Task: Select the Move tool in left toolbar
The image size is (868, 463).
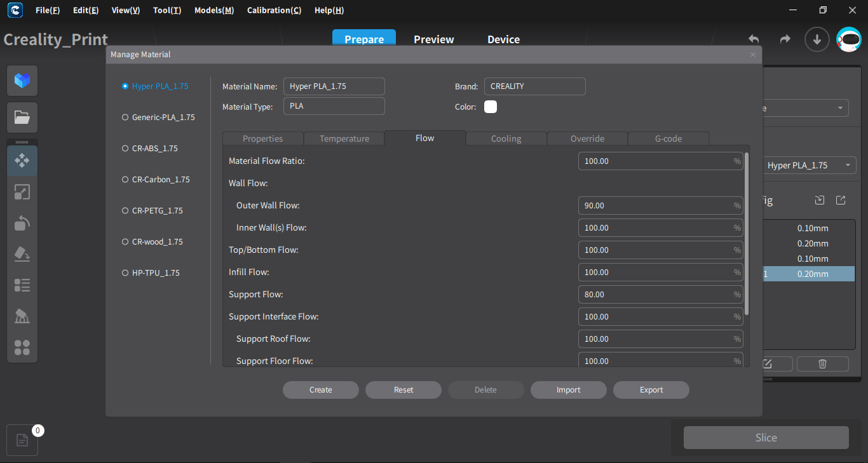Action: pyautogui.click(x=22, y=161)
